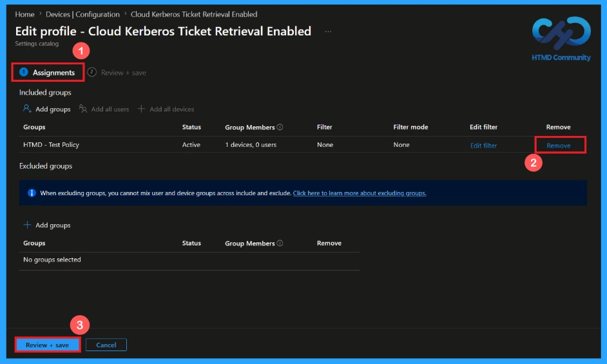Switch to the Review + save step tab
The image size is (607, 364).
(117, 72)
